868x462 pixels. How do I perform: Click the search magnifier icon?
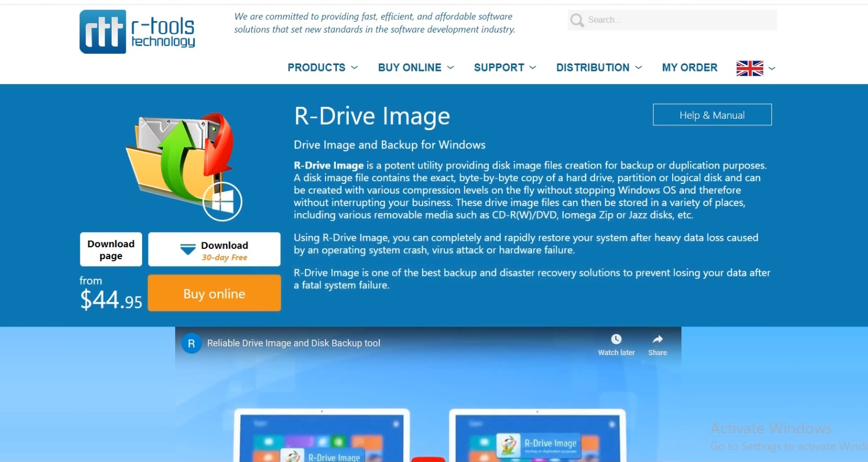tap(577, 21)
